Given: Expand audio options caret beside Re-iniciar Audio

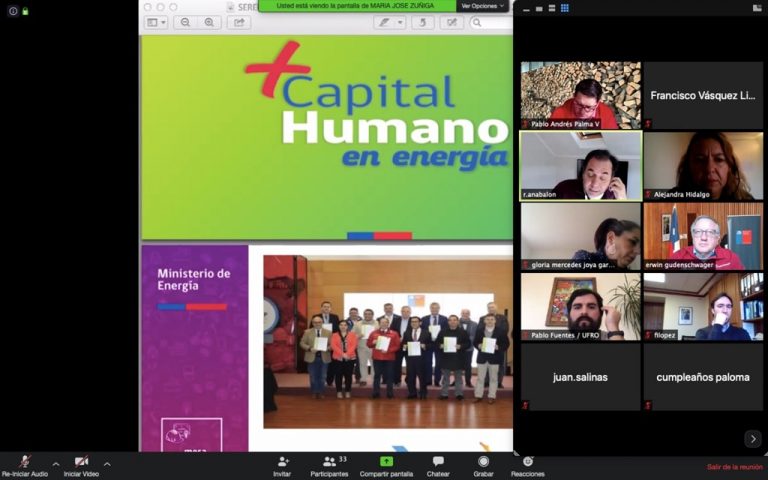Looking at the screenshot, I should [56, 464].
